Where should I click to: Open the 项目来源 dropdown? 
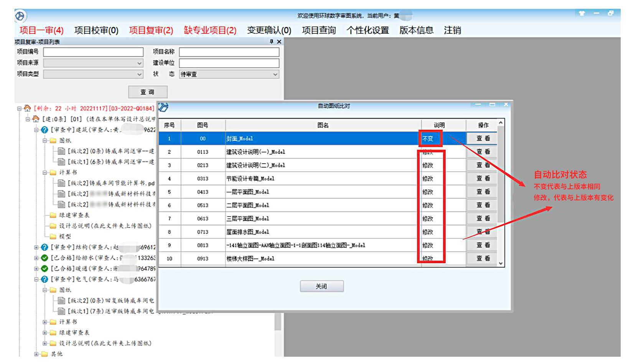coord(139,63)
